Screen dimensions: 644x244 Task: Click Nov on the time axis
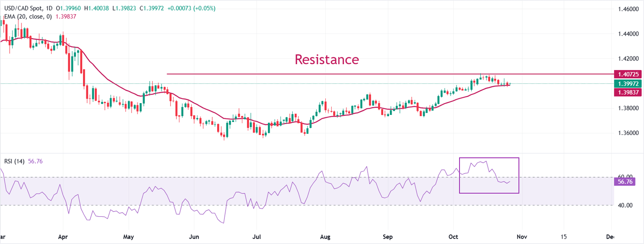(x=522, y=236)
